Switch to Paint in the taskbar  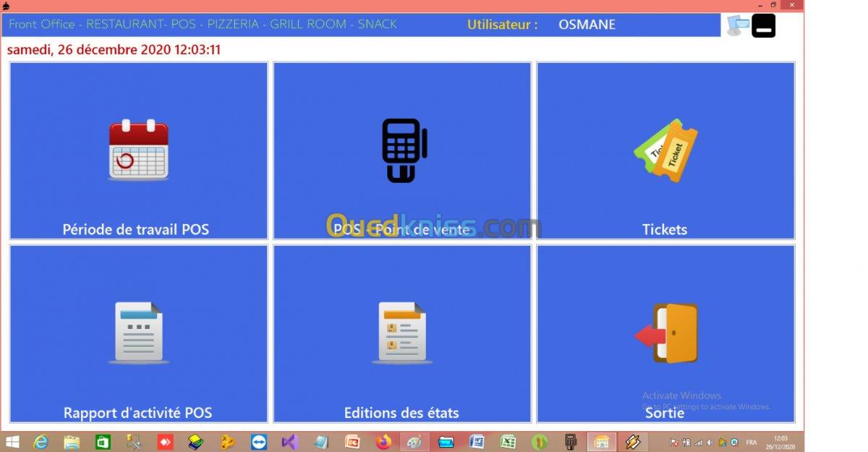[x=414, y=442]
